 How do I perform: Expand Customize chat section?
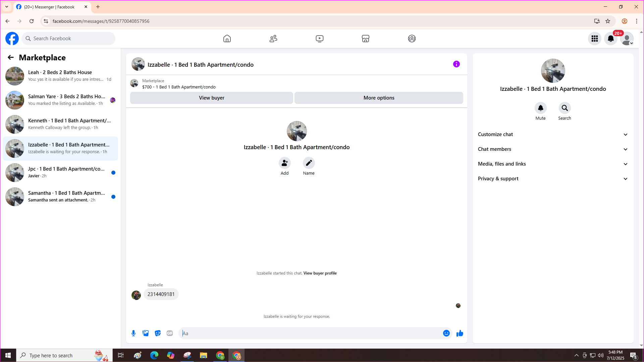(x=553, y=134)
